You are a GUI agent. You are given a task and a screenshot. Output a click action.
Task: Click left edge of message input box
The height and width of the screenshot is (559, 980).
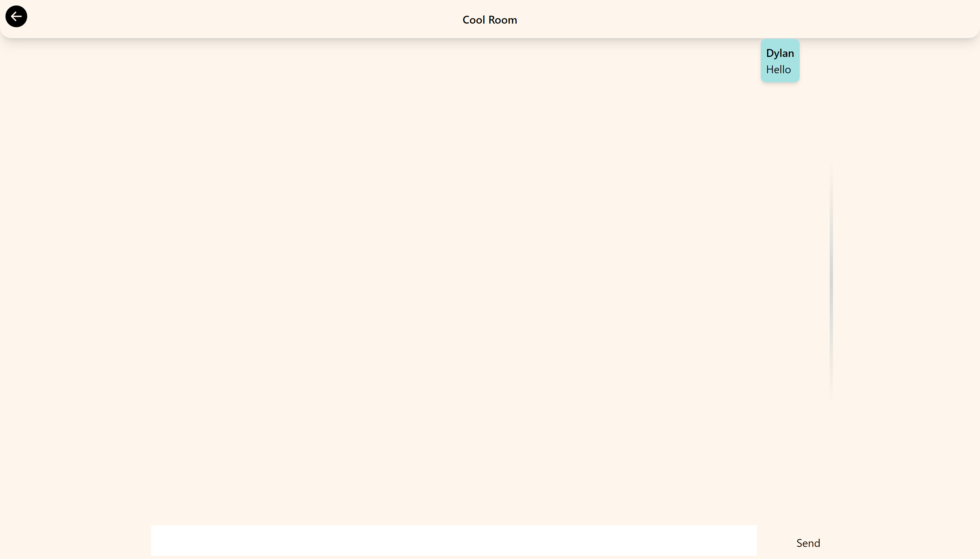point(157,541)
